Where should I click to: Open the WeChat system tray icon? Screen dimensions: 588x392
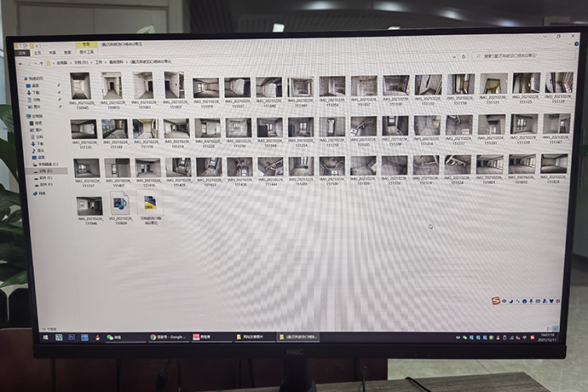pyautogui.click(x=465, y=337)
